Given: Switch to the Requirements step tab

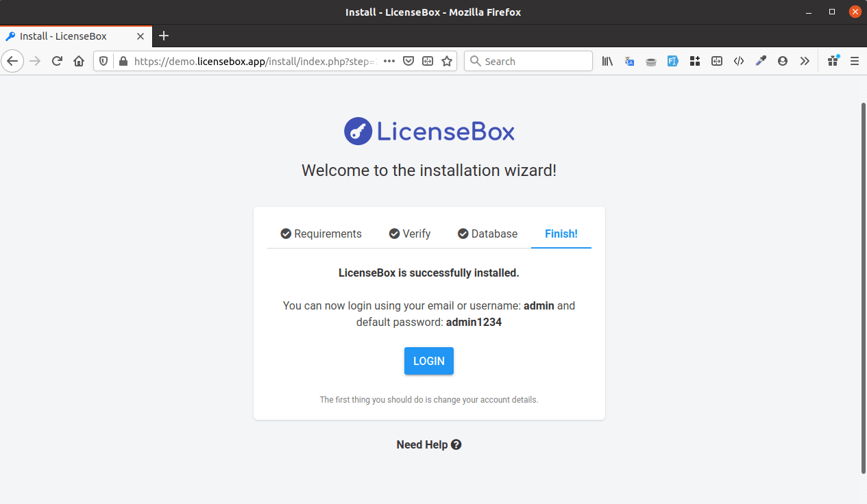Looking at the screenshot, I should pos(321,234).
